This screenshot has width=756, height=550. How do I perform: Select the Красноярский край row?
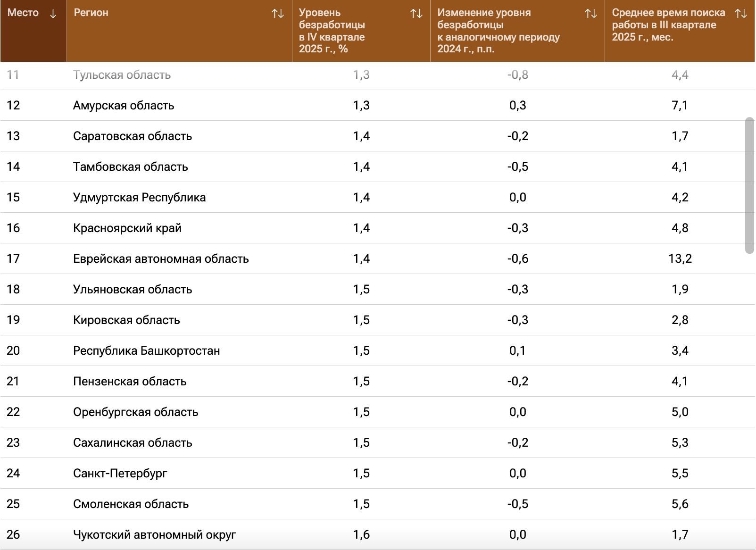pyautogui.click(x=127, y=228)
